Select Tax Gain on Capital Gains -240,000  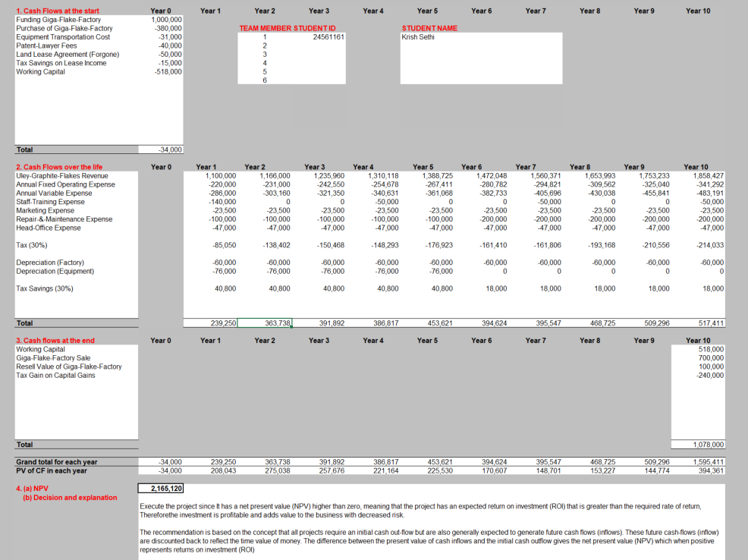coord(710,376)
